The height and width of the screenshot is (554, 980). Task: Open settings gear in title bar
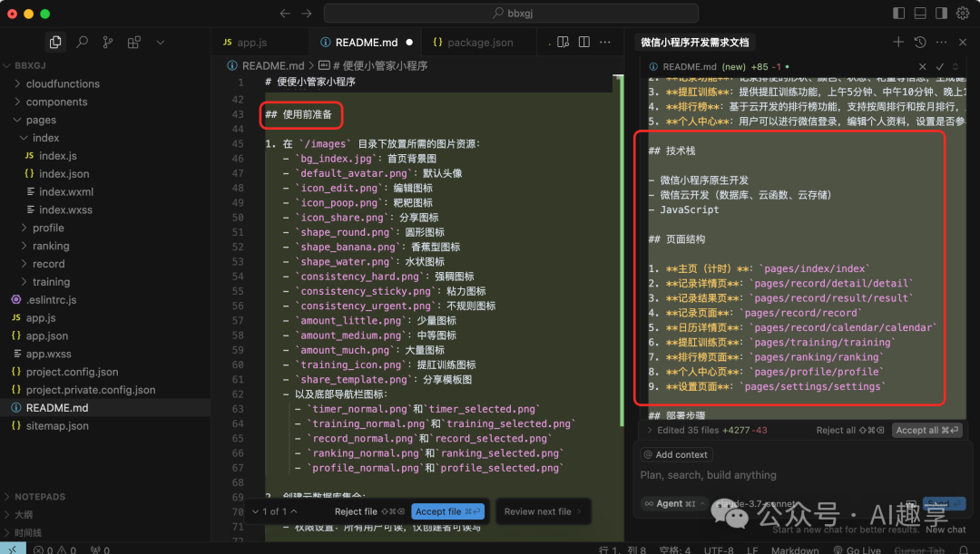[x=963, y=13]
